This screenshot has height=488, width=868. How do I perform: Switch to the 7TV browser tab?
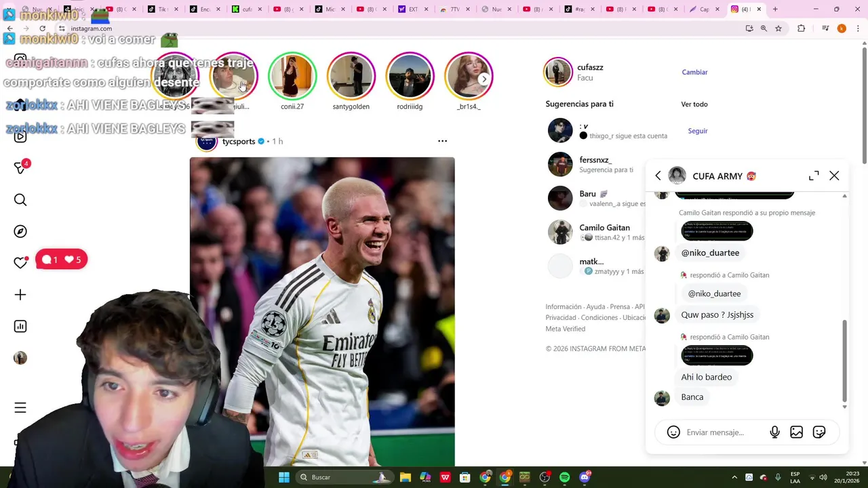[455, 9]
